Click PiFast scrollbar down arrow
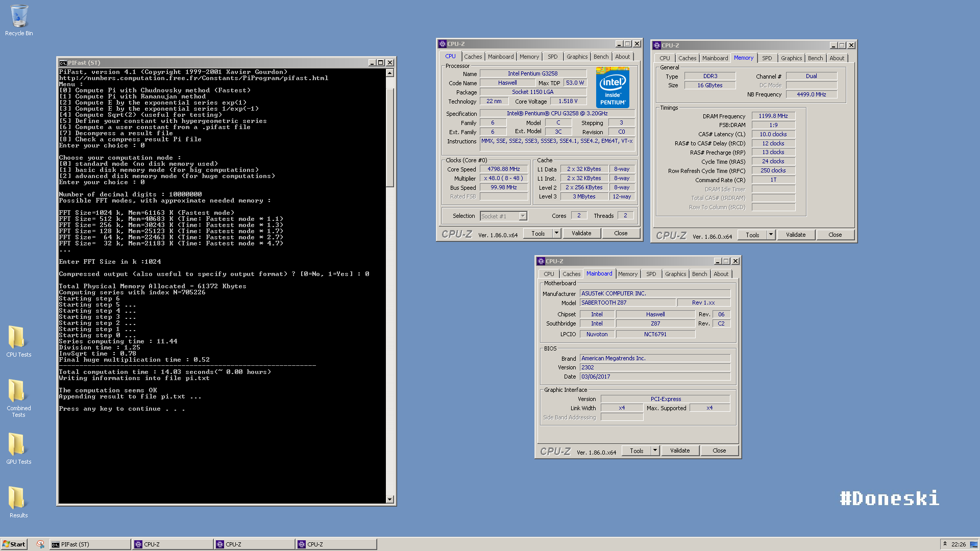 point(390,499)
